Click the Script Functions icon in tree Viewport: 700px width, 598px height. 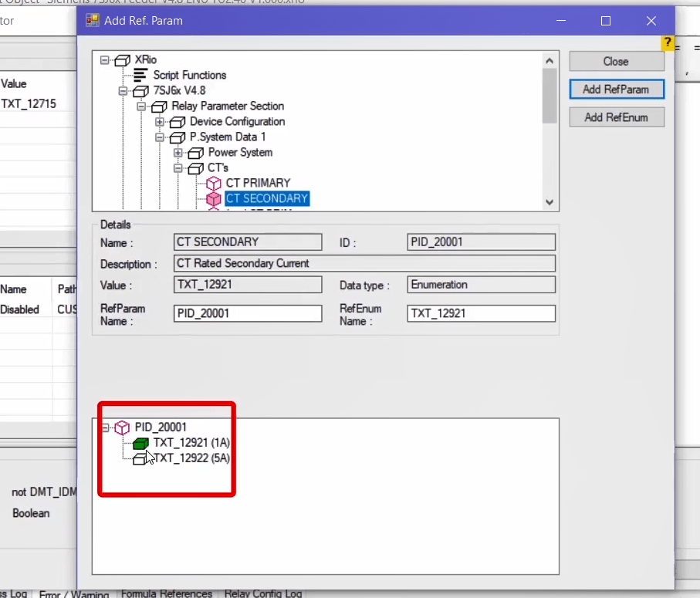point(140,75)
